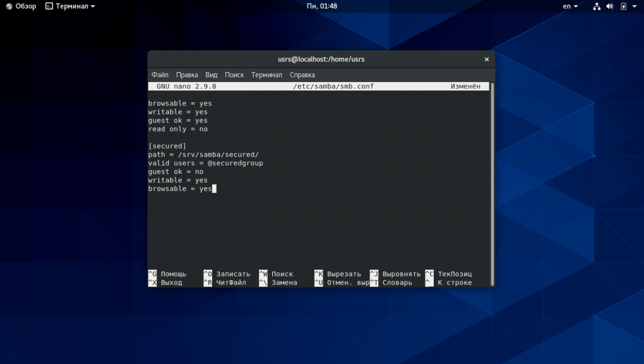Screen dimensions: 644x364
Task: Open the Справка menu
Action: (302, 75)
